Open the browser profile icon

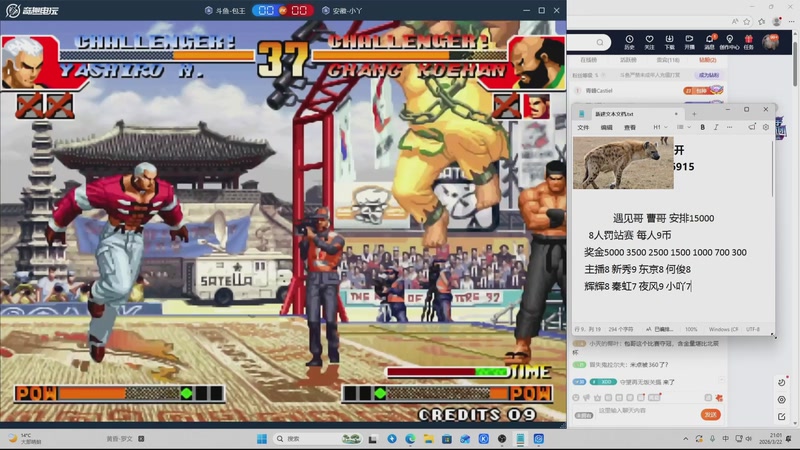point(777,21)
